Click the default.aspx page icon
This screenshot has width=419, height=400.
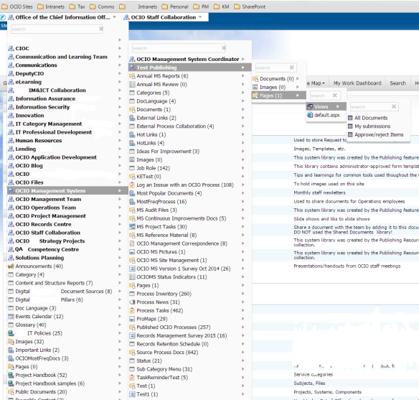(x=310, y=115)
